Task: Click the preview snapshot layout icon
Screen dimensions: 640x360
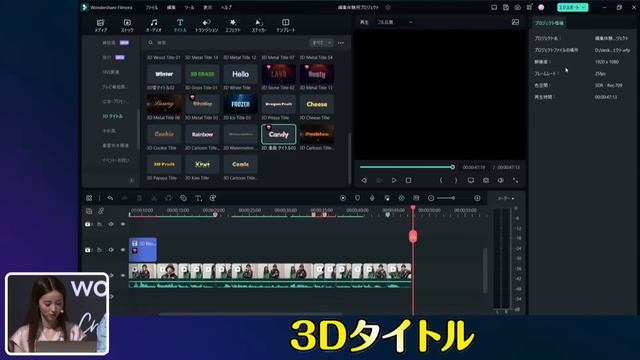Action: [x=516, y=22]
